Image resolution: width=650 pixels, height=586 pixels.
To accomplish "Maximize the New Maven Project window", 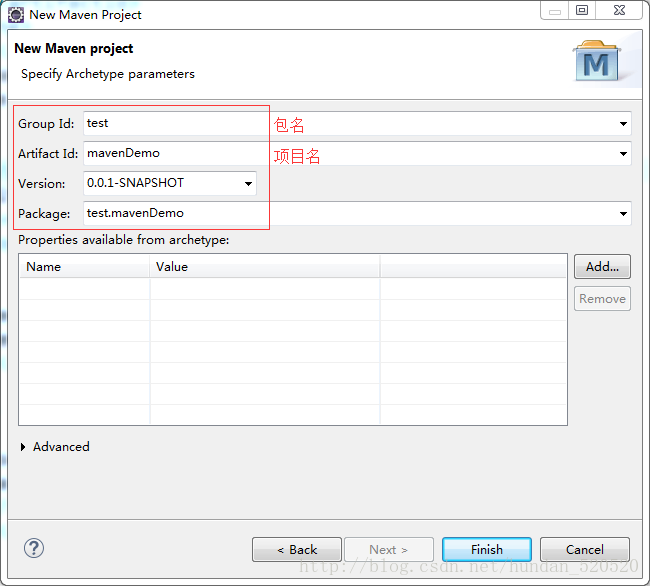I will pyautogui.click(x=582, y=10).
